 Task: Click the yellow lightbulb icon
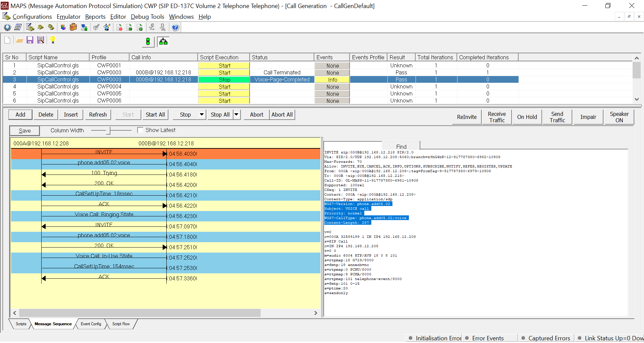(x=53, y=40)
